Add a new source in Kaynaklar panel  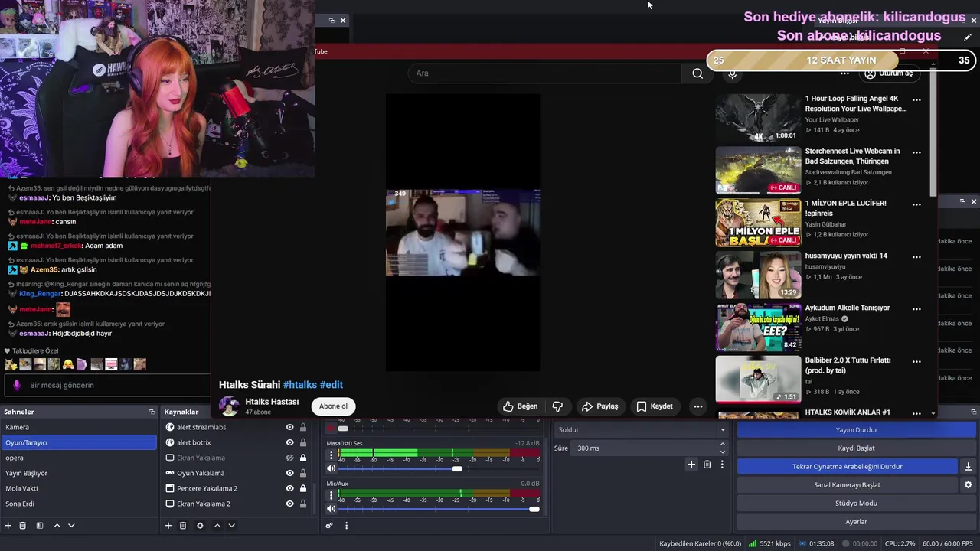point(168,526)
